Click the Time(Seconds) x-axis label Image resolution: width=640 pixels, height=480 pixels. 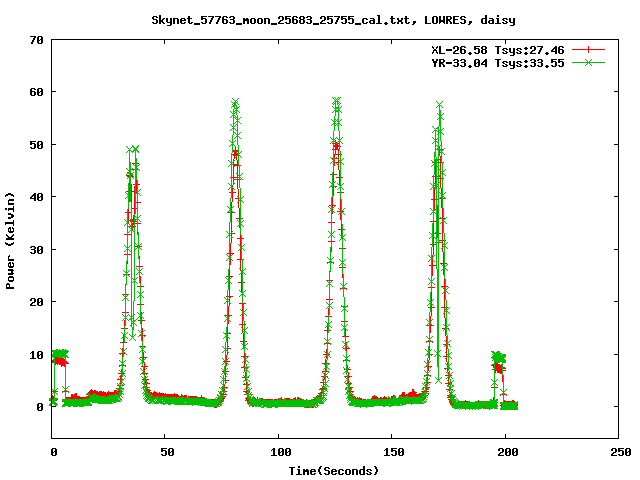333,471
